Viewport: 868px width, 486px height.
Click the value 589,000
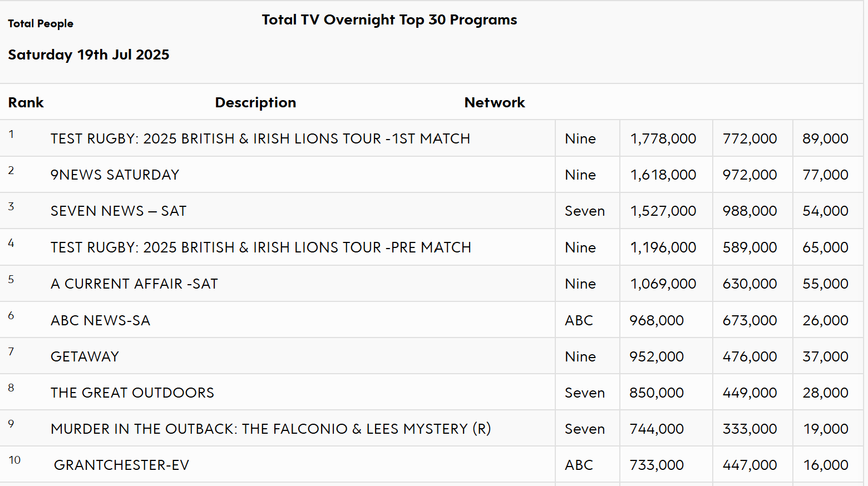749,247
